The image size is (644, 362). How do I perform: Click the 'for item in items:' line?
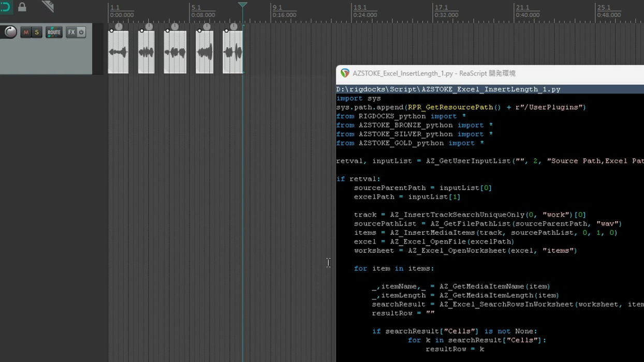click(394, 268)
